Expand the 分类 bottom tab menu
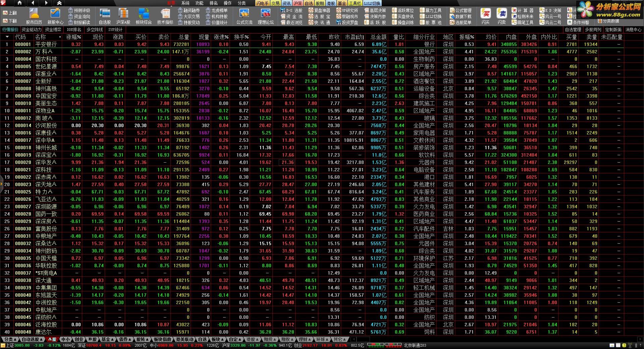The height and width of the screenshot is (349, 644). click(x=10, y=339)
